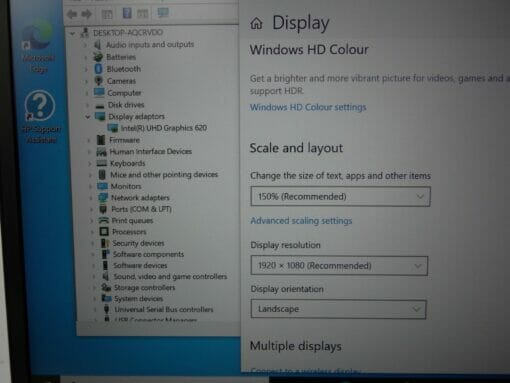510x383 pixels.
Task: Select the Universal Serial Bus controllers icon
Action: pos(107,309)
